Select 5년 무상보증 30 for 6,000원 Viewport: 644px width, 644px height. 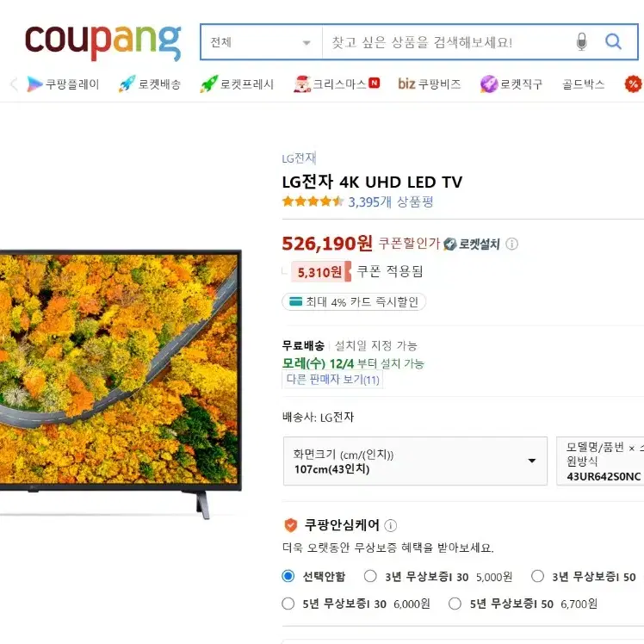pyautogui.click(x=288, y=604)
